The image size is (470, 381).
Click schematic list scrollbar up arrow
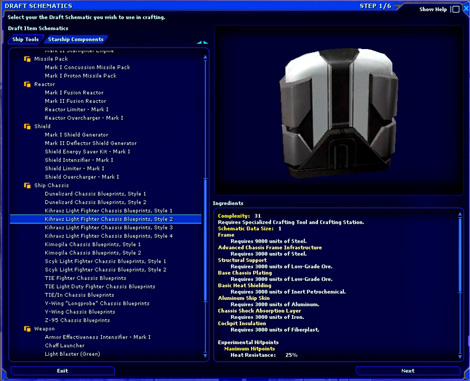[x=205, y=57]
